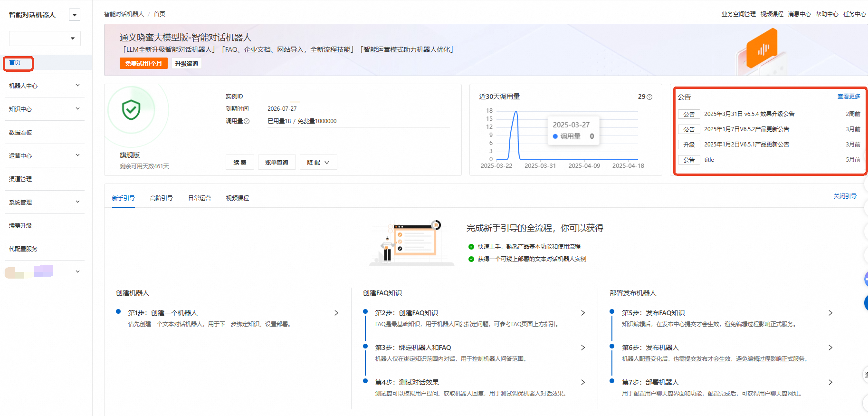Open the 降配 dropdown button
Screen dimensions: 868x416
[318, 162]
